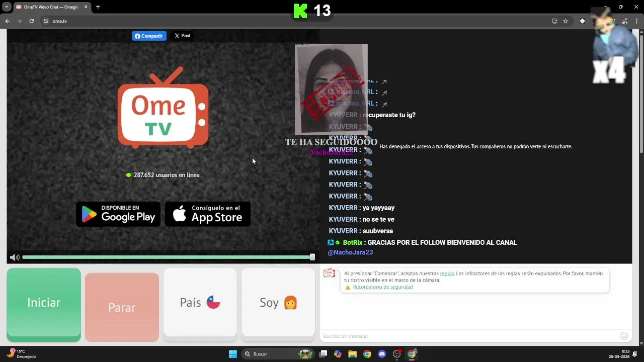Open site information icon beside ome.tv
This screenshot has height=362, width=644.
coord(46,21)
